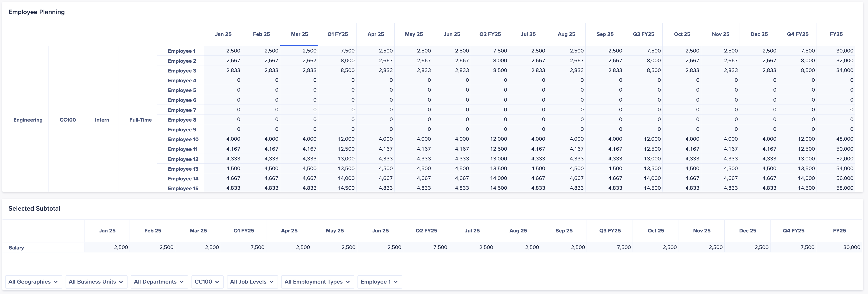The width and height of the screenshot is (868, 294).
Task: Click the Employee 15 row label
Action: [x=183, y=188]
